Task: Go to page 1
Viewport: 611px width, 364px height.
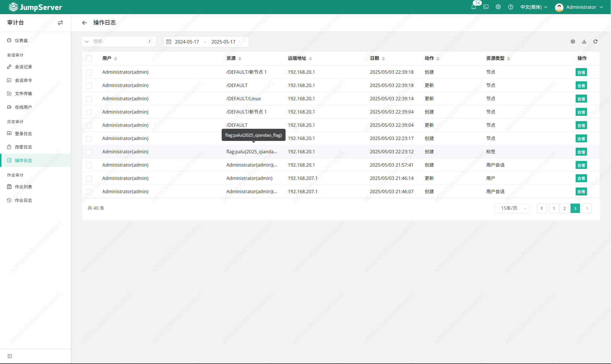Action: (x=554, y=208)
